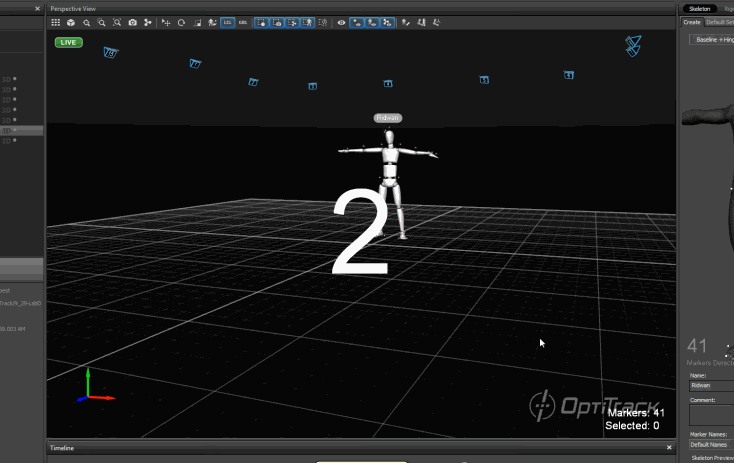Image resolution: width=734 pixels, height=463 pixels.
Task: Click the branching nodes toolbar icon
Action: pyautogui.click(x=147, y=22)
